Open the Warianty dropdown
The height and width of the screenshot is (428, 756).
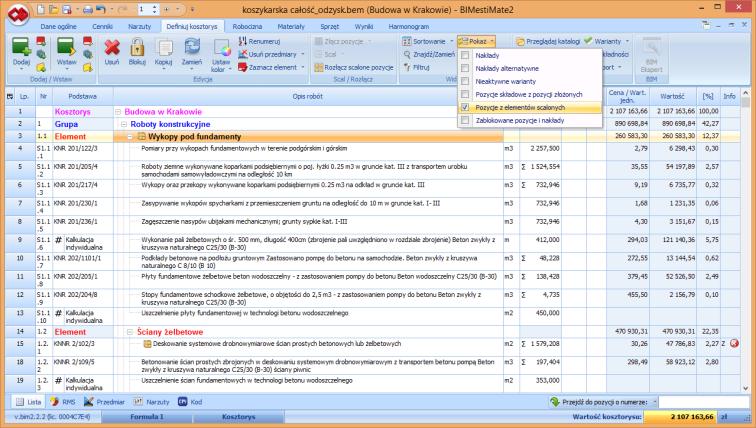coord(607,41)
